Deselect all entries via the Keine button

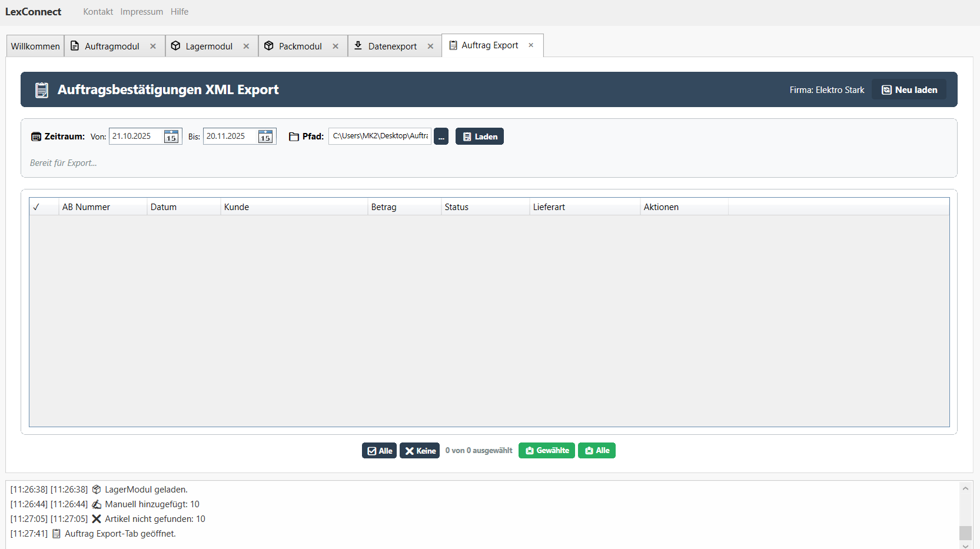coord(419,450)
